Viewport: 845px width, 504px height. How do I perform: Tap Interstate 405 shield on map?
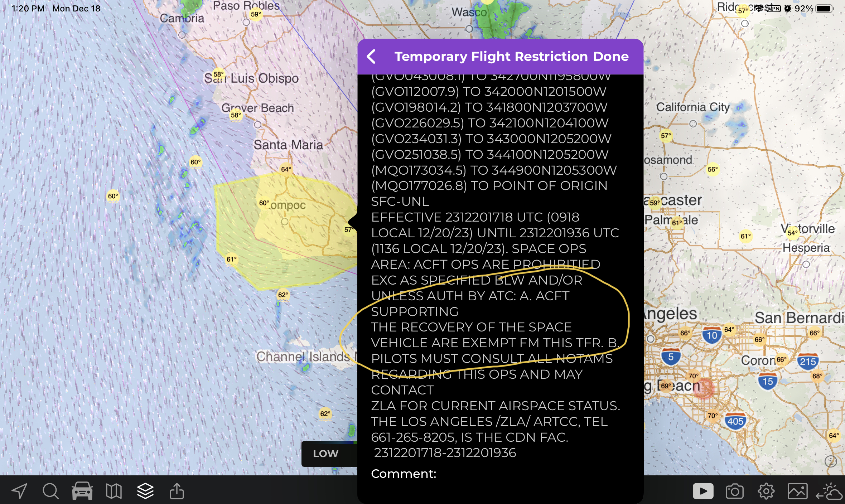click(x=735, y=421)
